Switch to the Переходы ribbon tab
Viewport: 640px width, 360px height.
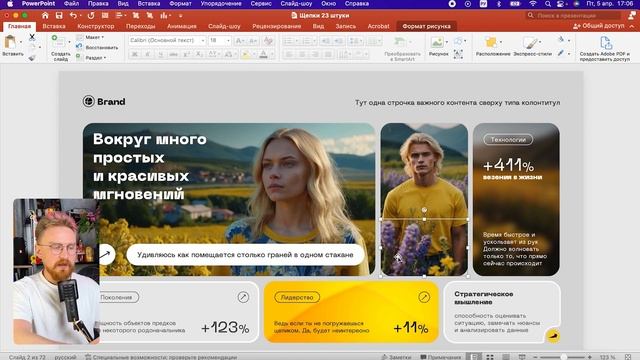(140, 26)
